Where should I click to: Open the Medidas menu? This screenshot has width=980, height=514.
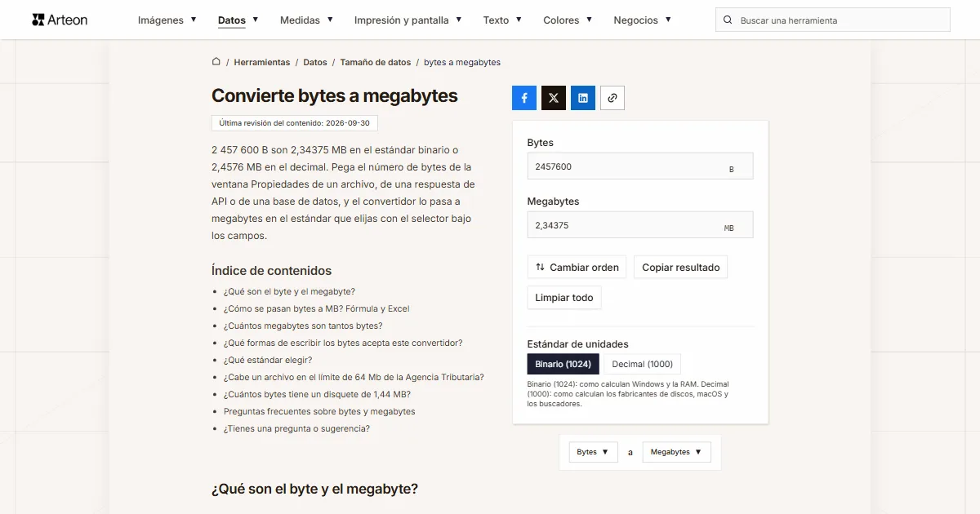(x=306, y=20)
